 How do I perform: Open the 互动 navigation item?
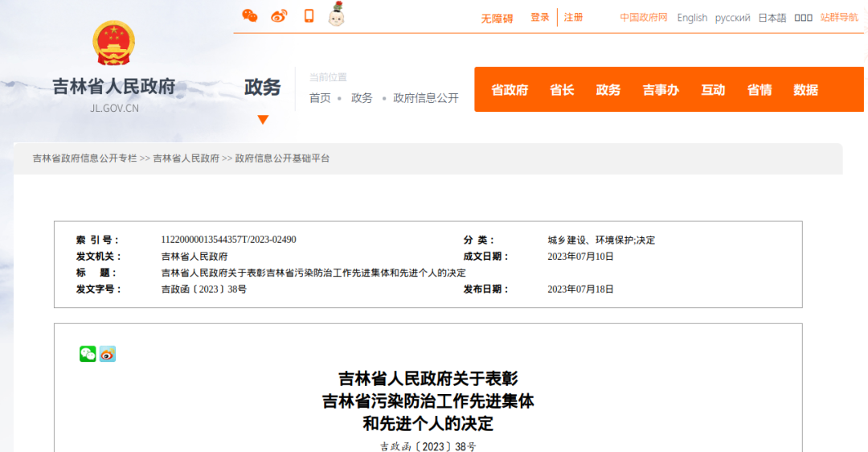(x=713, y=90)
